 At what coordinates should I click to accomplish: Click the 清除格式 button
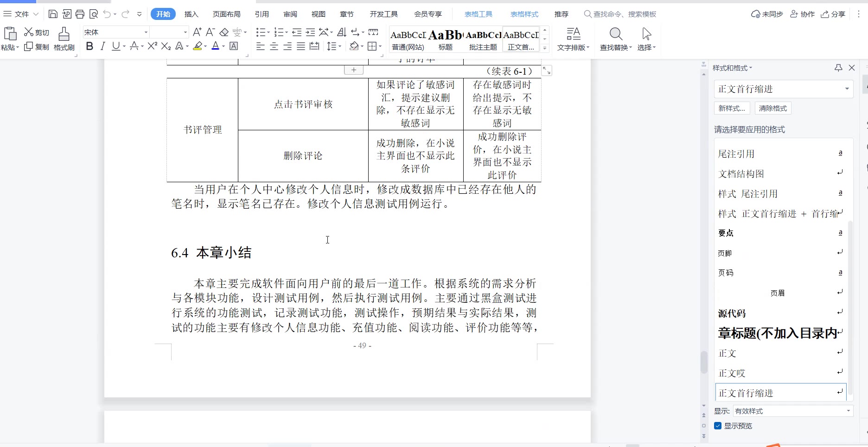pos(772,108)
